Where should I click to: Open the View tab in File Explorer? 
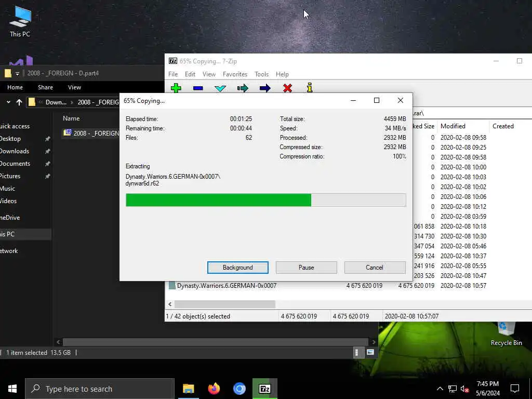(74, 87)
